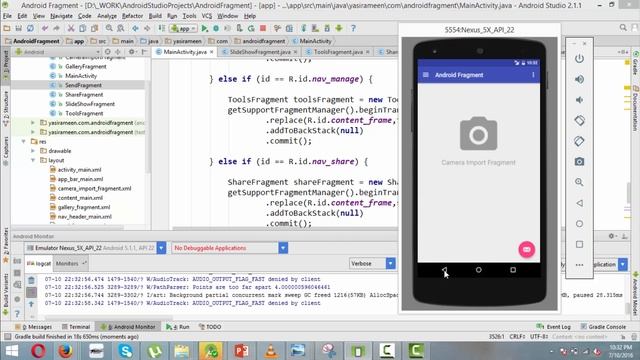
Task: Open the Messages tool window
Action: [34, 327]
